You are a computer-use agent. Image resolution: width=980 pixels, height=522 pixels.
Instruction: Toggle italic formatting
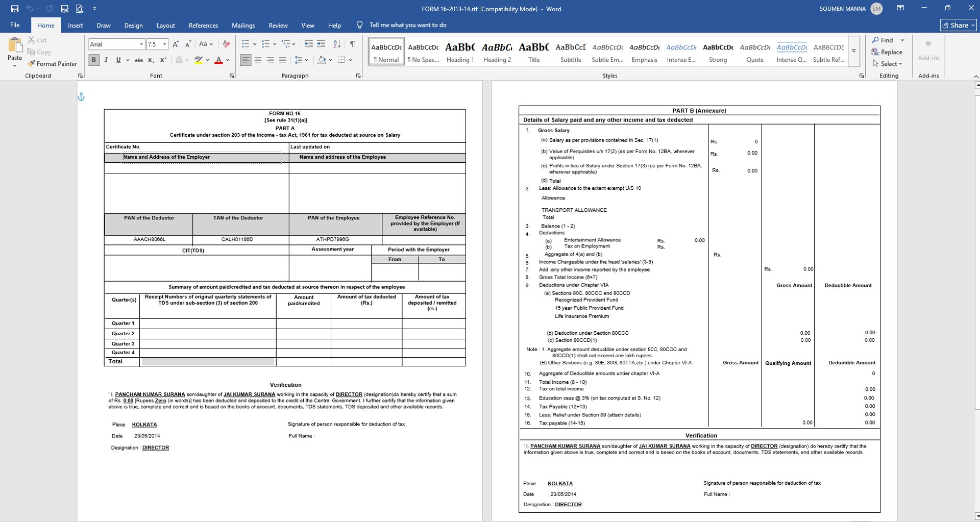[x=106, y=60]
